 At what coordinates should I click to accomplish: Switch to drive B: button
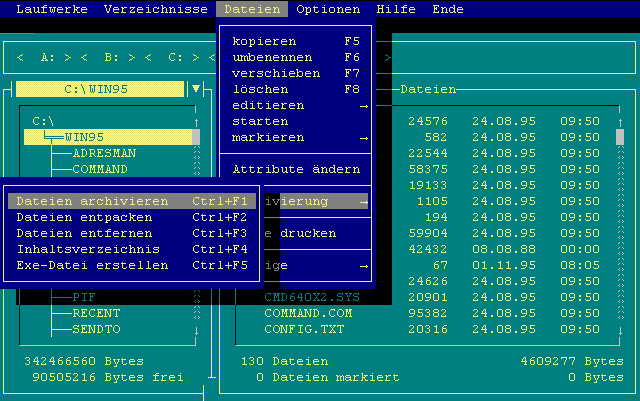point(112,57)
